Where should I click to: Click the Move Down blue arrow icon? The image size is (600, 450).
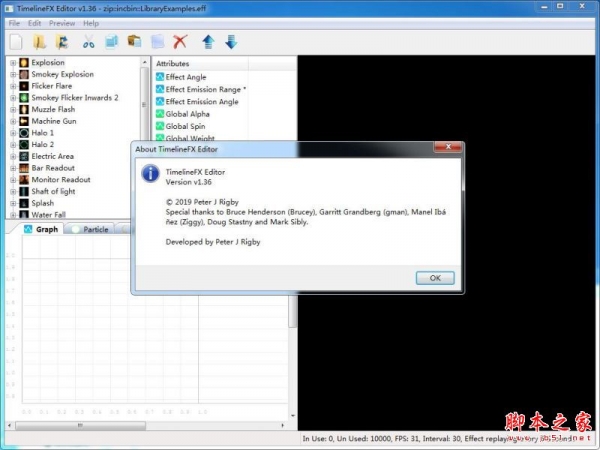point(231,42)
